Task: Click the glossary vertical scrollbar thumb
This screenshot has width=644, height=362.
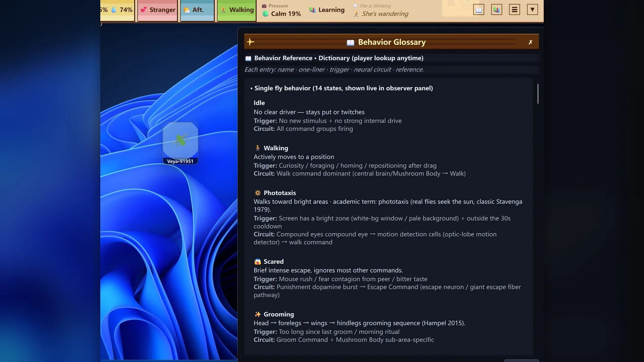Action: point(538,94)
